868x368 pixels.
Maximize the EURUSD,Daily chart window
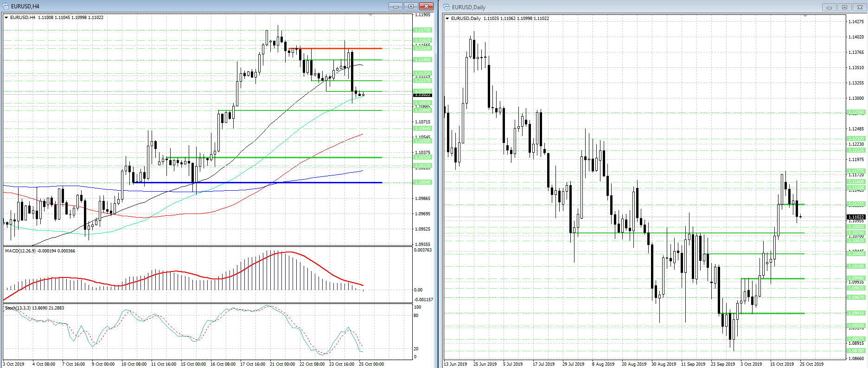[844, 7]
